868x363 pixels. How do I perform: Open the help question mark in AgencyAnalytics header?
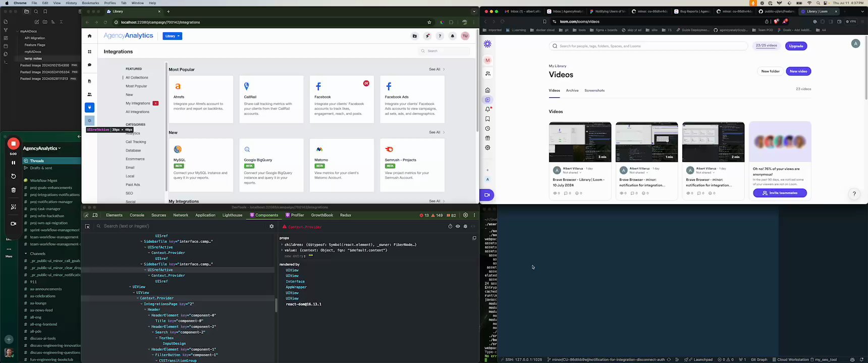point(440,36)
